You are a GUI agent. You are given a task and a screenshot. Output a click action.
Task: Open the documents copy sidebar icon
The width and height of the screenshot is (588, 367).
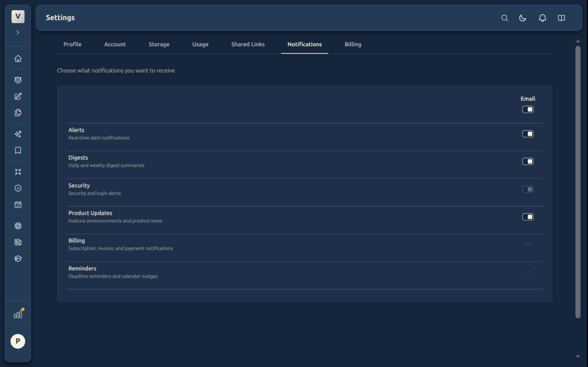tap(18, 113)
